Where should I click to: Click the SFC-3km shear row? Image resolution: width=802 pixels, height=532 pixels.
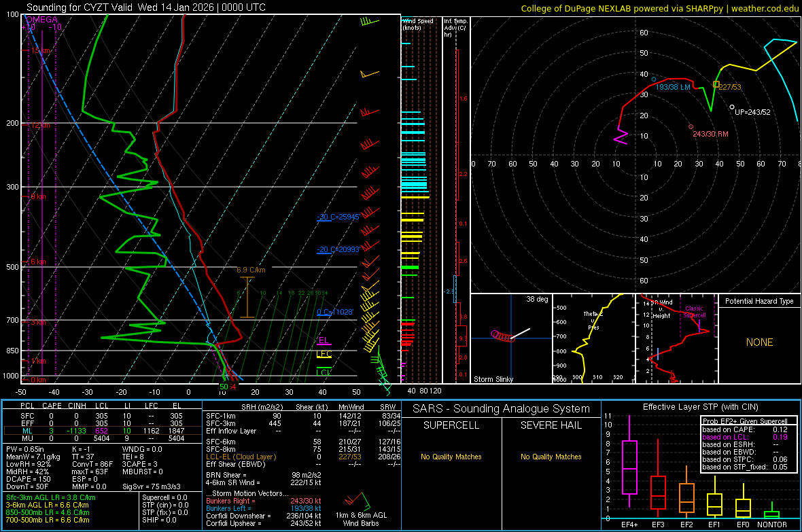[x=303, y=423]
